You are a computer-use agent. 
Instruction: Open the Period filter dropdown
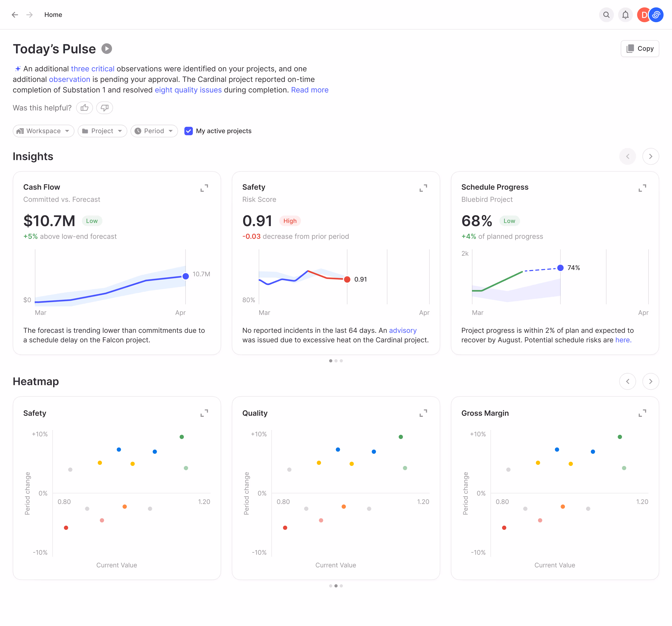pos(154,131)
